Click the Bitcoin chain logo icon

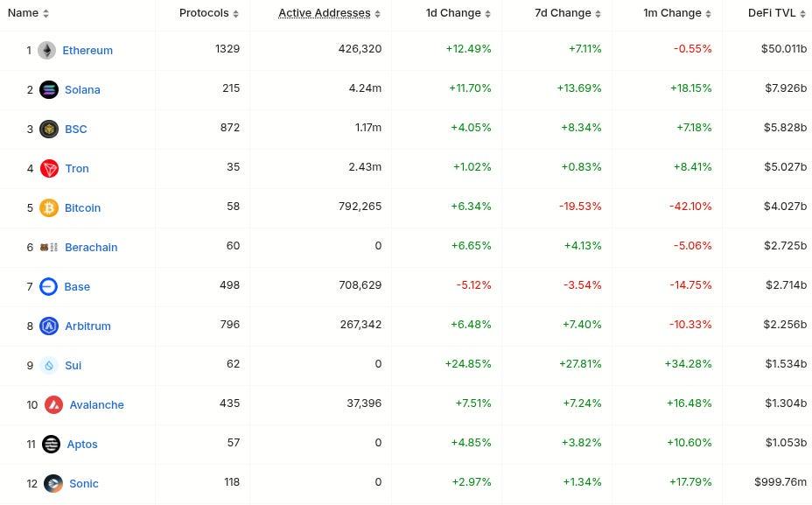tap(49, 207)
